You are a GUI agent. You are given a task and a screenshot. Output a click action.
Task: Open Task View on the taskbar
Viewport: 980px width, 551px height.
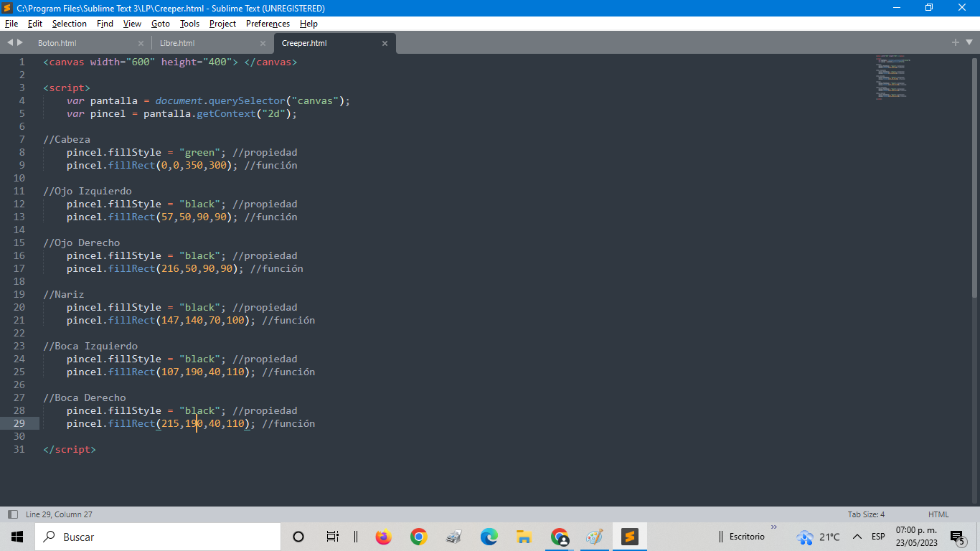tap(332, 537)
